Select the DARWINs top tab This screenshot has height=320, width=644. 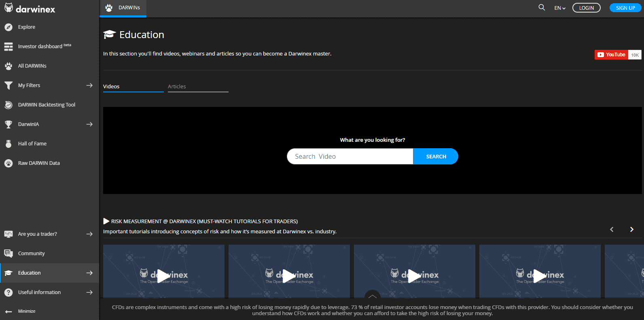click(x=123, y=8)
